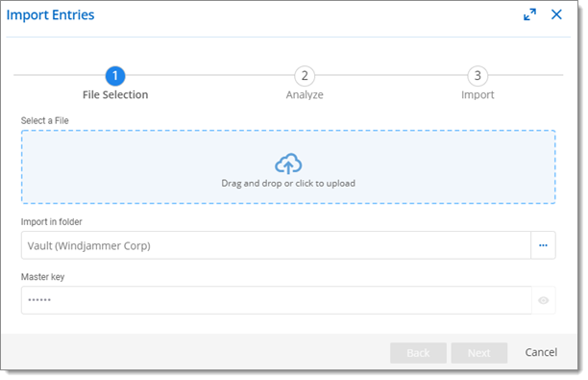Screen dimensions: 588x380
Task: Click the Select a File label
Action: pos(44,120)
